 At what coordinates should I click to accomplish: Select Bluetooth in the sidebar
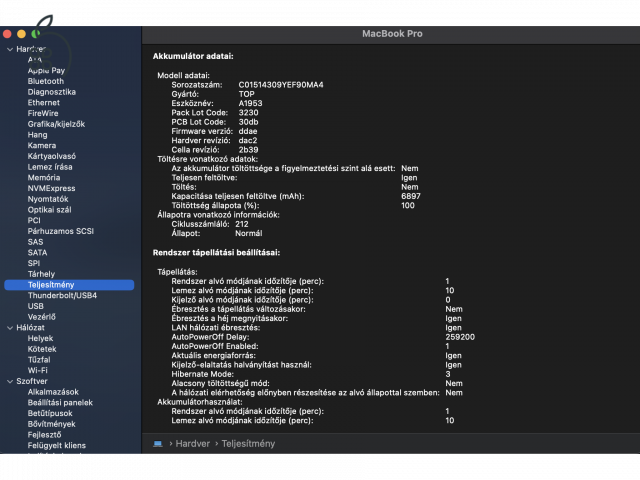[46, 81]
